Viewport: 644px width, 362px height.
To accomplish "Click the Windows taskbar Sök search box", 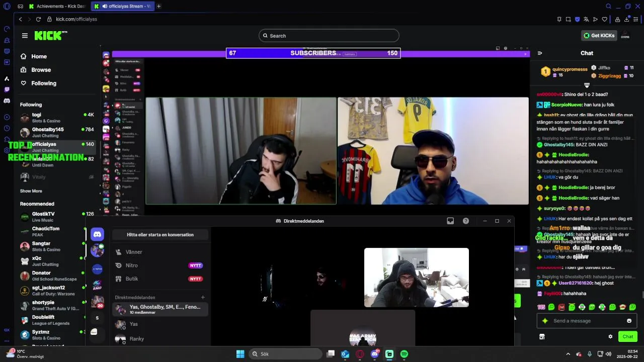I will (286, 354).
